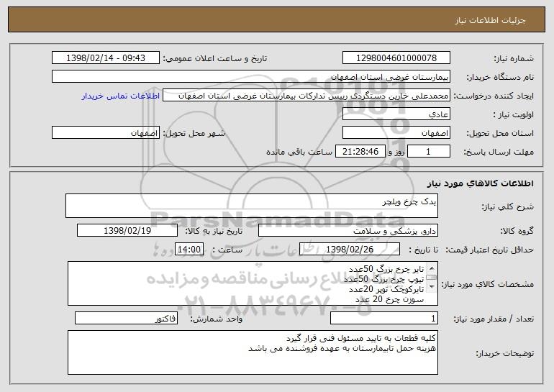Click the label ایجاد کننده درخواست
Image resolution: width=554 pixels, height=392 pixels.
click(x=494, y=96)
